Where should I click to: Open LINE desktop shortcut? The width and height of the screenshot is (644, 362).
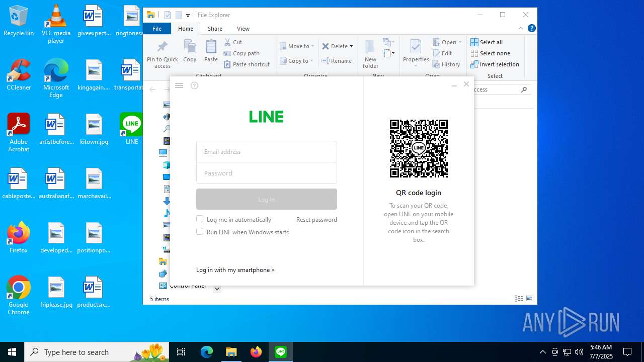(132, 129)
